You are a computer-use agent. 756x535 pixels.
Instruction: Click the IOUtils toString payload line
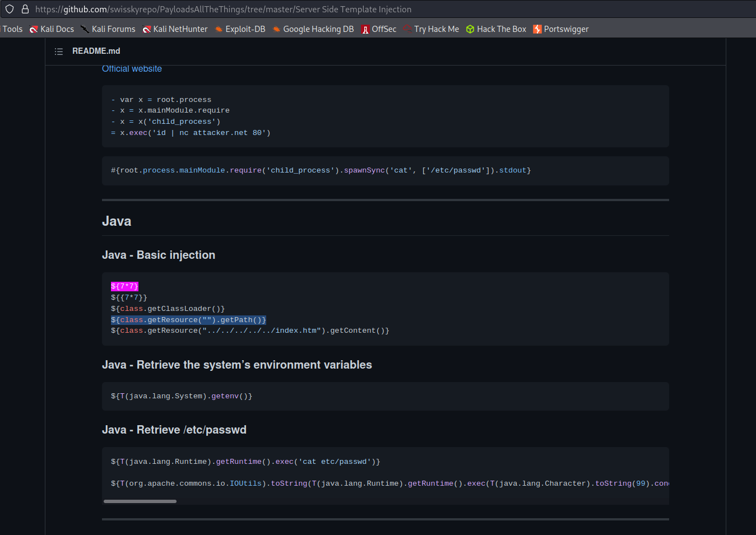click(389, 483)
